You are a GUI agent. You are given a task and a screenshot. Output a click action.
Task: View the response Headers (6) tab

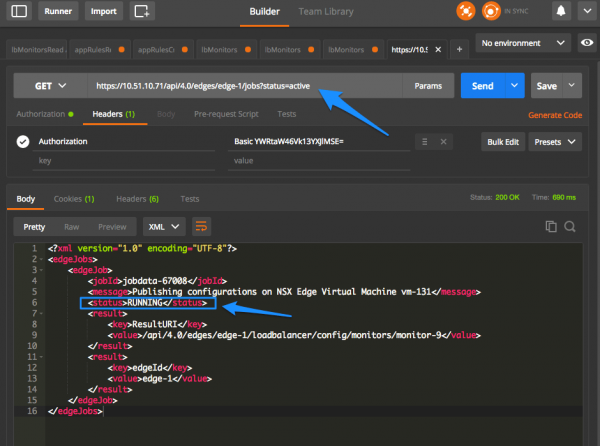coord(137,199)
